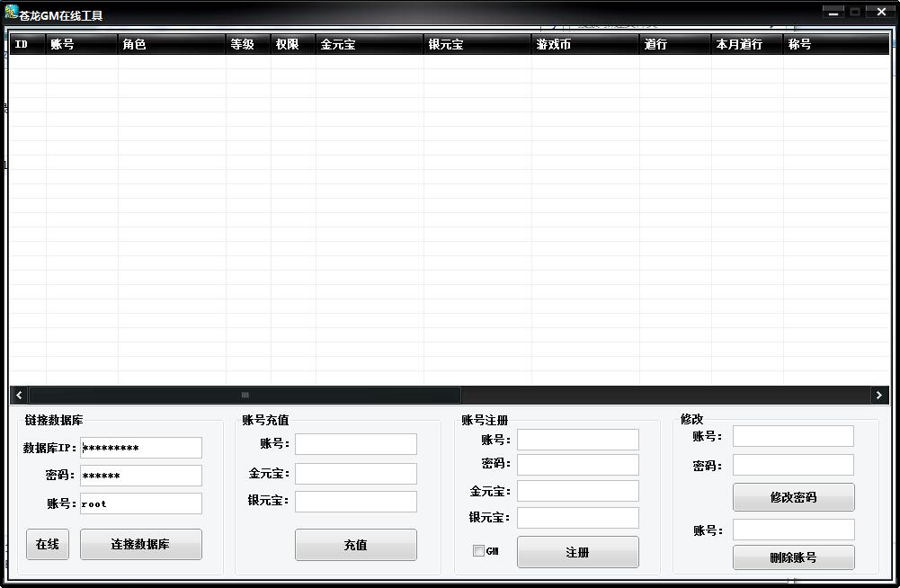
Task: Click the app icon in title bar
Action: point(12,12)
